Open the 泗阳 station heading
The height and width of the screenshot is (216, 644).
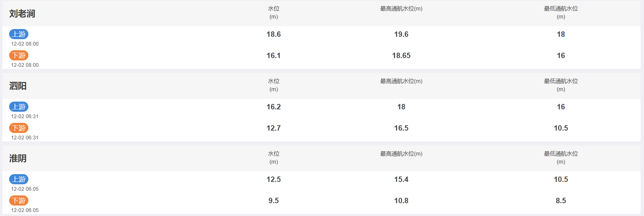click(x=18, y=86)
